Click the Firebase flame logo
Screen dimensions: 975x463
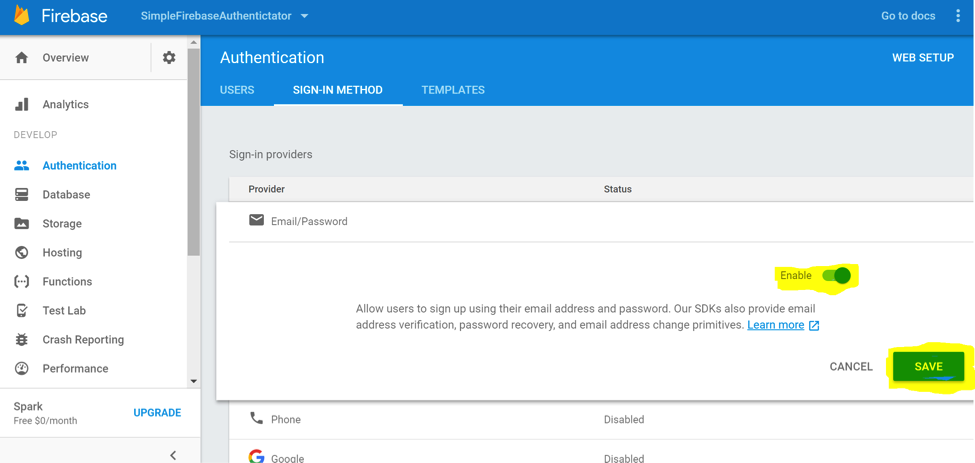click(21, 15)
